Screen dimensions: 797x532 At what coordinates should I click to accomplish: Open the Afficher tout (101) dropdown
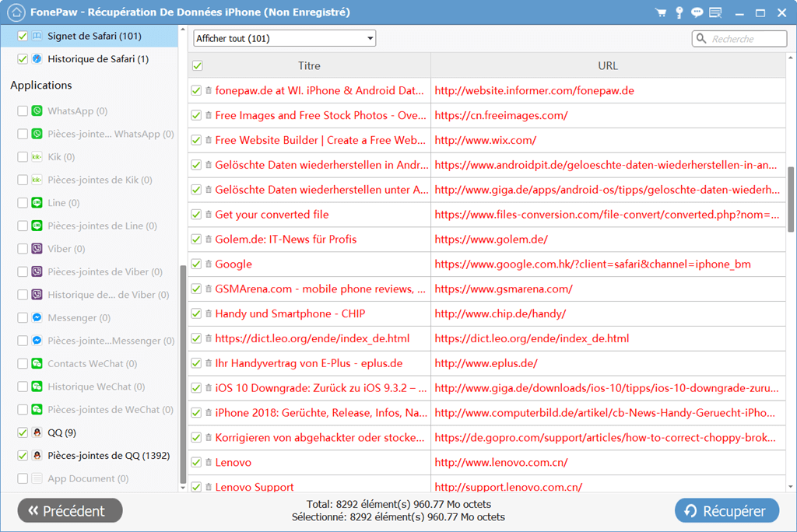point(285,38)
